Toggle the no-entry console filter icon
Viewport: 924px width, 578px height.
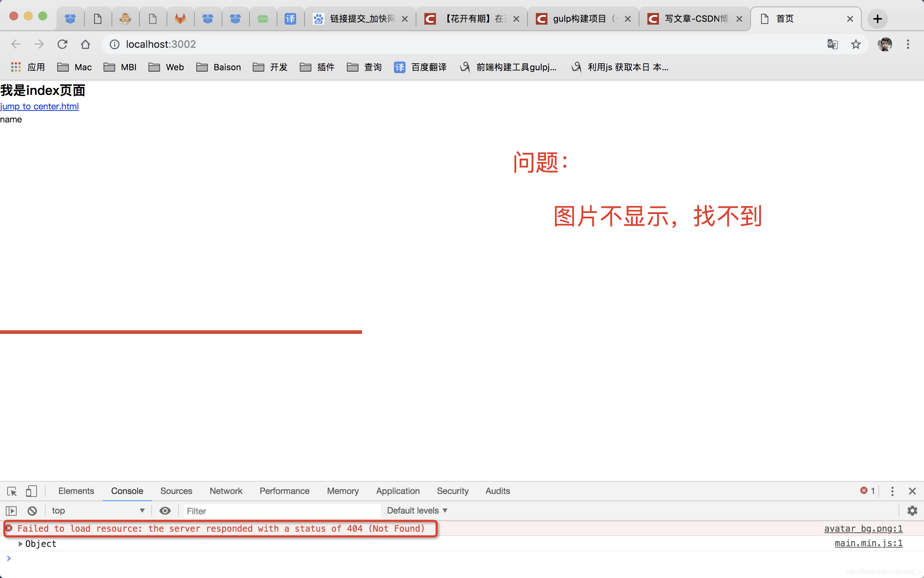(x=31, y=510)
